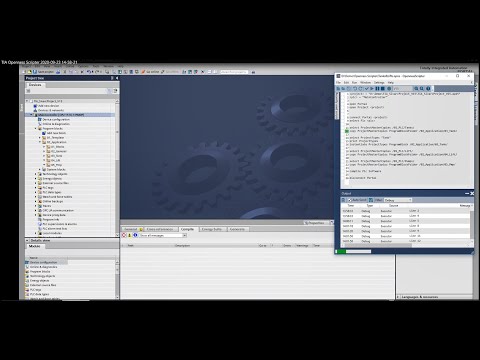Toggle the Filter checkbox in Output panel
The width and height of the screenshot is (480, 360).
click(371, 200)
